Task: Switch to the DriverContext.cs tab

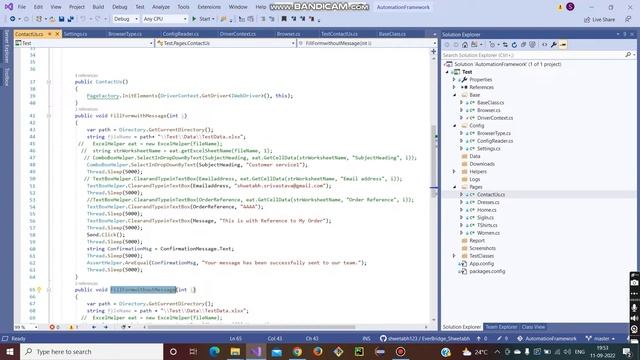Action: click(238, 34)
